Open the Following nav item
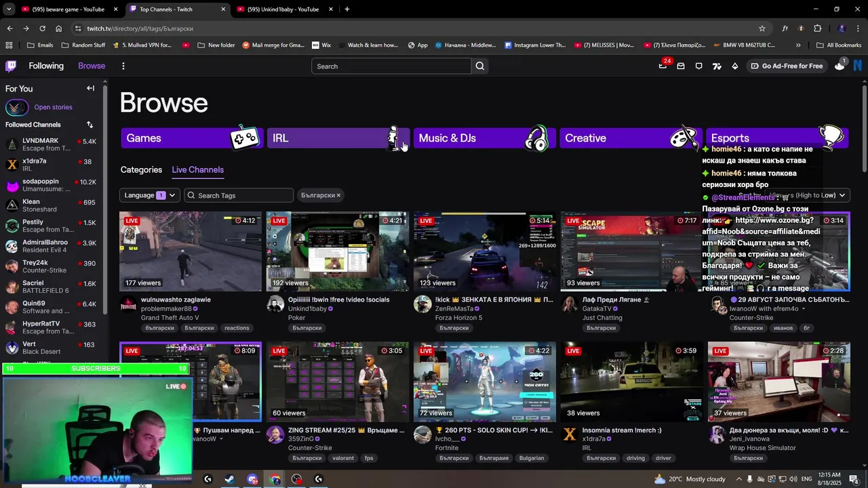This screenshot has width=868, height=488. tap(46, 66)
